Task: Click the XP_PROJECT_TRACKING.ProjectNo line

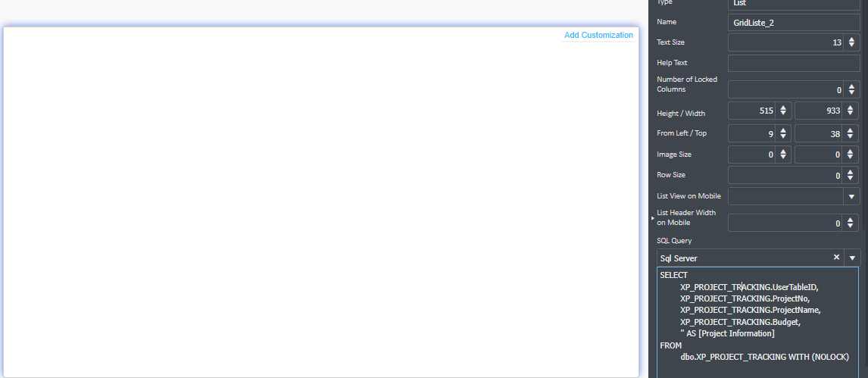Action: tap(745, 299)
